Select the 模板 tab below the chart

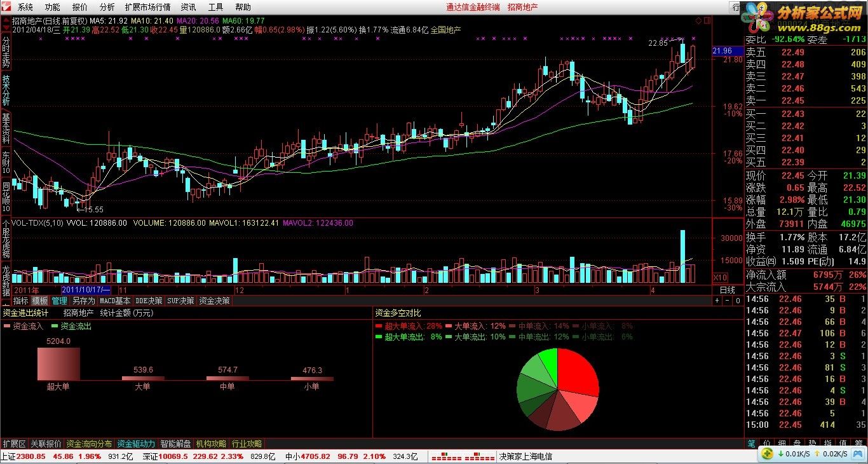tap(40, 301)
